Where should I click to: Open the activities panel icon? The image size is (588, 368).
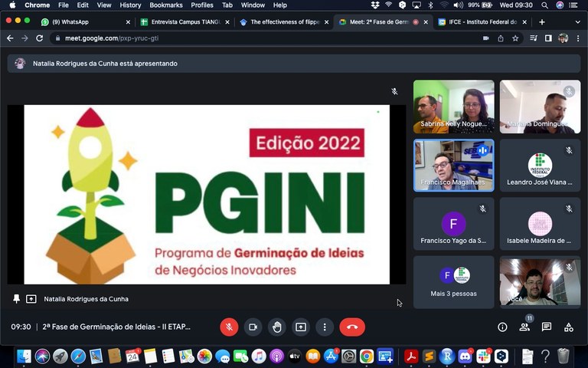568,327
